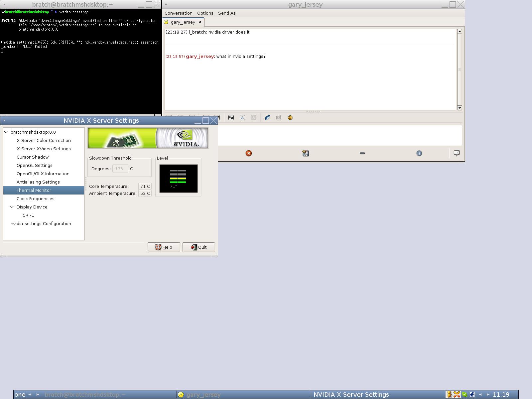Image resolution: width=532 pixels, height=399 pixels.
Task: Close the gary_jersey conversation tab
Action: (x=200, y=22)
